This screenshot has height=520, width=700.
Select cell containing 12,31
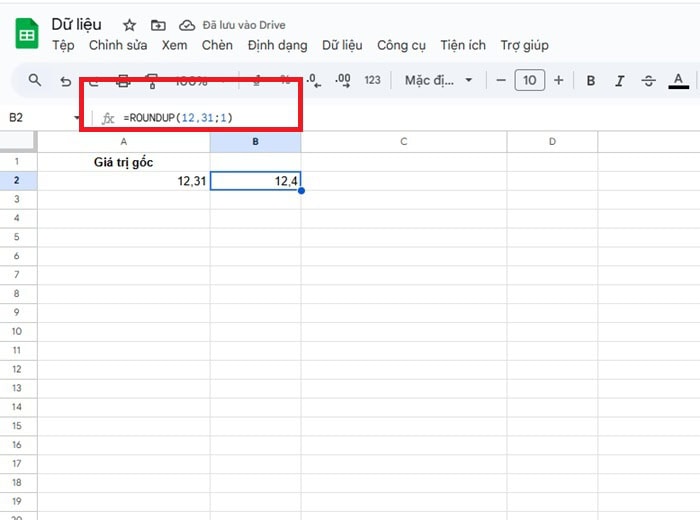click(124, 181)
